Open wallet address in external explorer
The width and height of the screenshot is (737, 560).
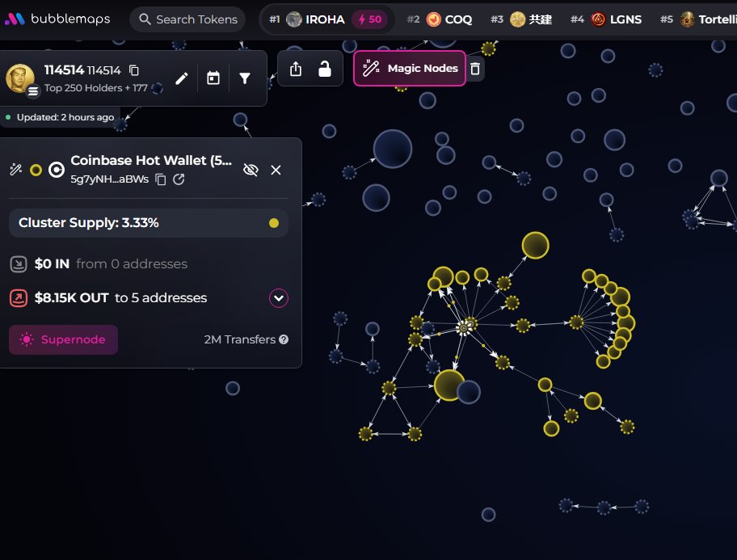[x=179, y=179]
